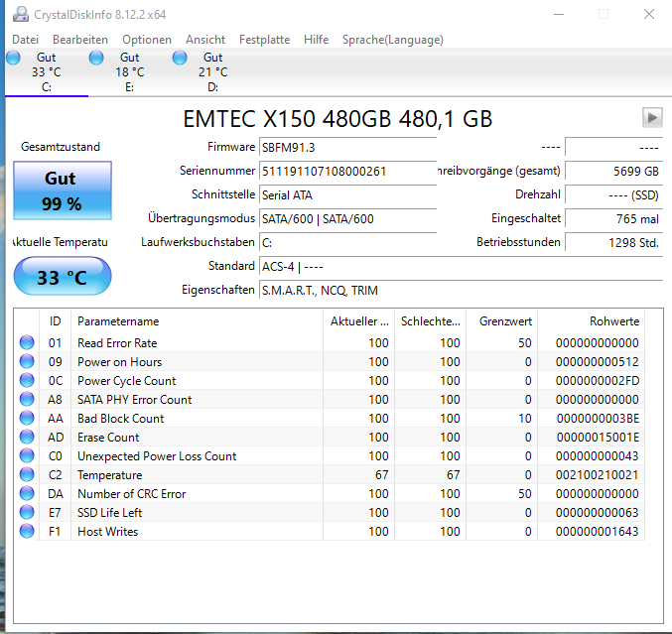The height and width of the screenshot is (634, 672).
Task: Select the Power on Hours row name
Action: pyautogui.click(x=119, y=361)
